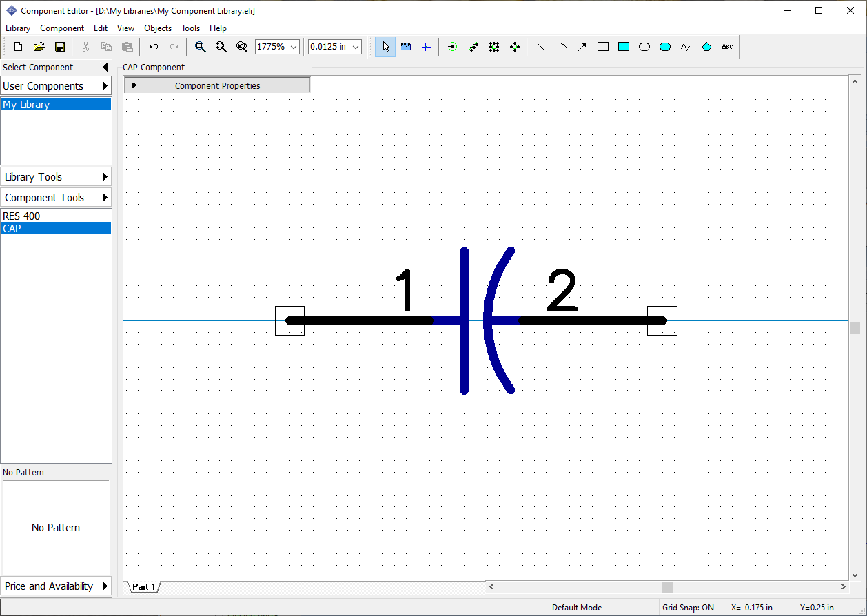Screen dimensions: 867x616
Task: Click pin number 2 label on the canvas
Action: click(562, 289)
